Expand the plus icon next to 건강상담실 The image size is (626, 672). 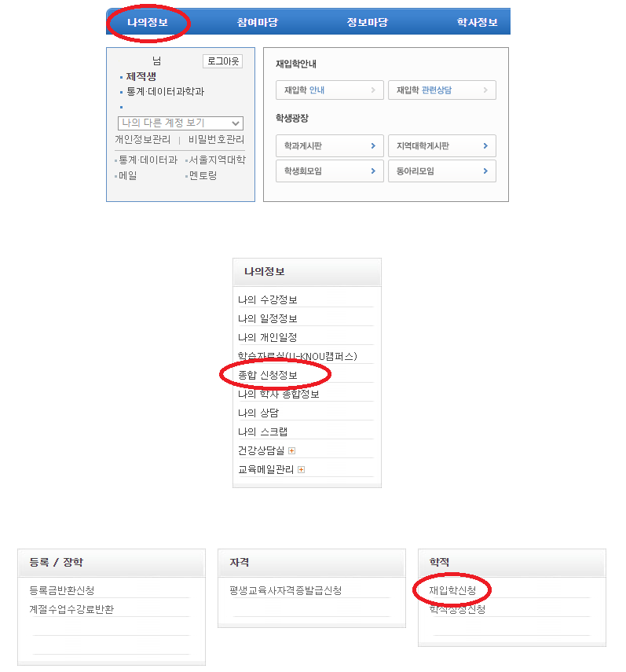click(x=292, y=451)
